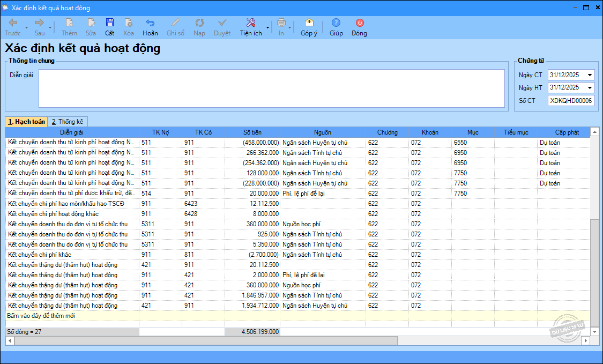This screenshot has width=603, height=364.
Task: Click the Cất save icon
Action: 109,23
